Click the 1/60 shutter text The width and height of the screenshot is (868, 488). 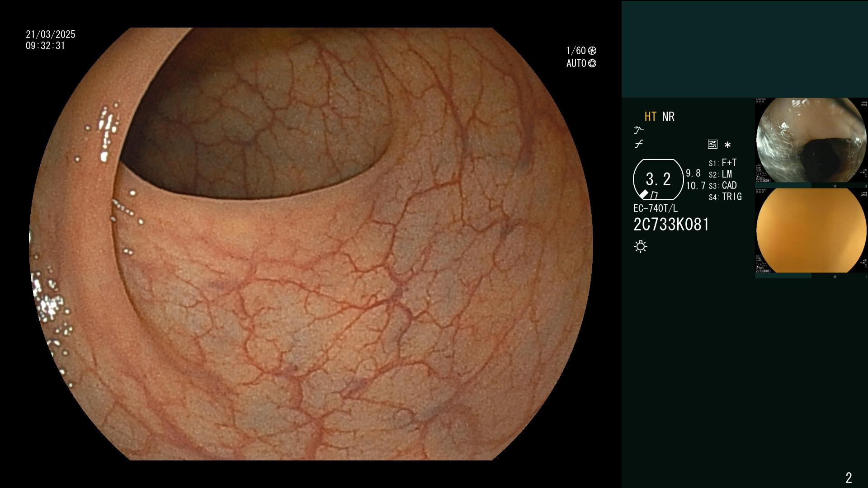[x=576, y=51]
